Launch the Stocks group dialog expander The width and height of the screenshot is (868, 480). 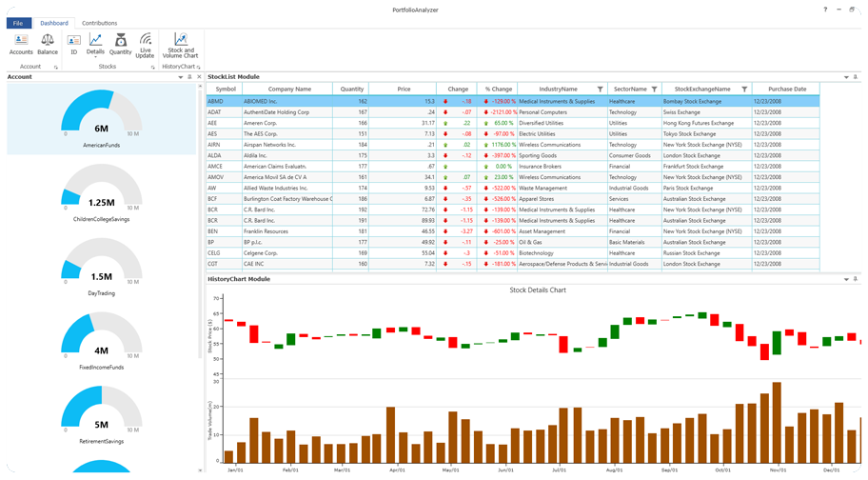(x=152, y=68)
